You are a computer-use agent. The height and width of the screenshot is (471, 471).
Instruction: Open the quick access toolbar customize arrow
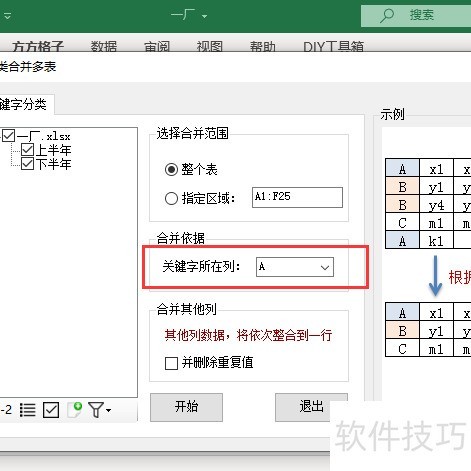(7, 16)
